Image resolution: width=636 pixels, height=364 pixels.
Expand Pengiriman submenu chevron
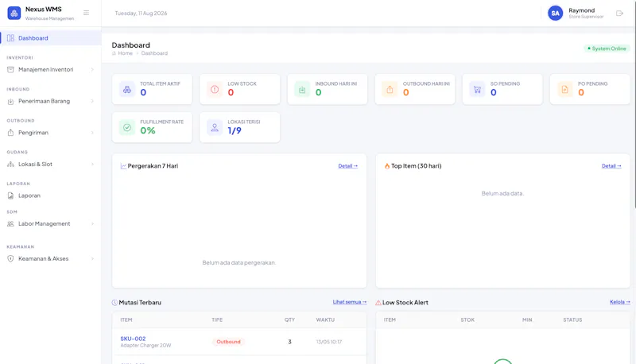[x=92, y=133]
